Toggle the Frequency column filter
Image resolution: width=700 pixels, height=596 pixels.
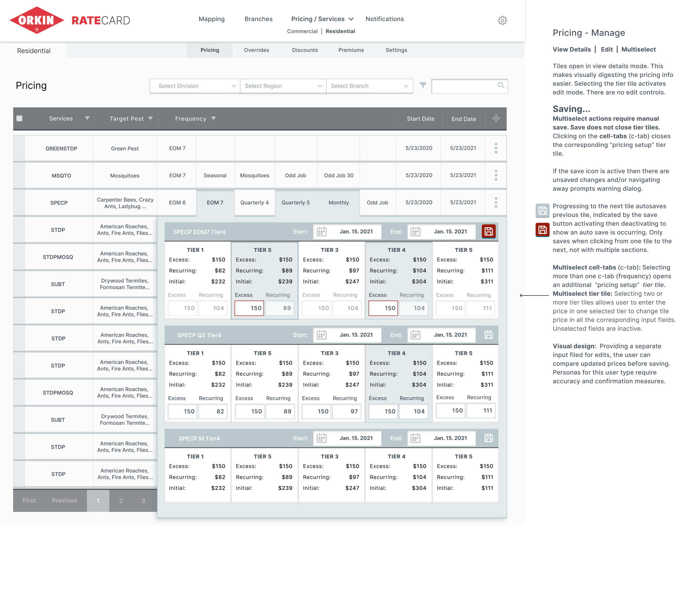click(x=213, y=119)
